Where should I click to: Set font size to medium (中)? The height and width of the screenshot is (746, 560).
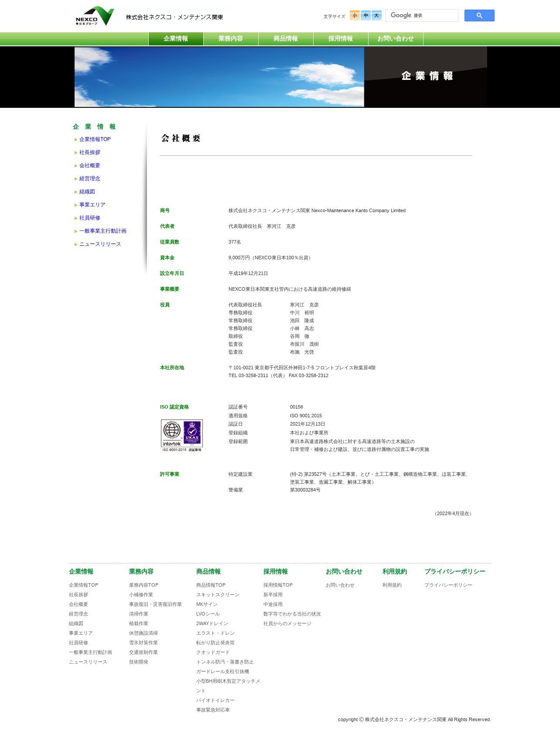point(365,16)
